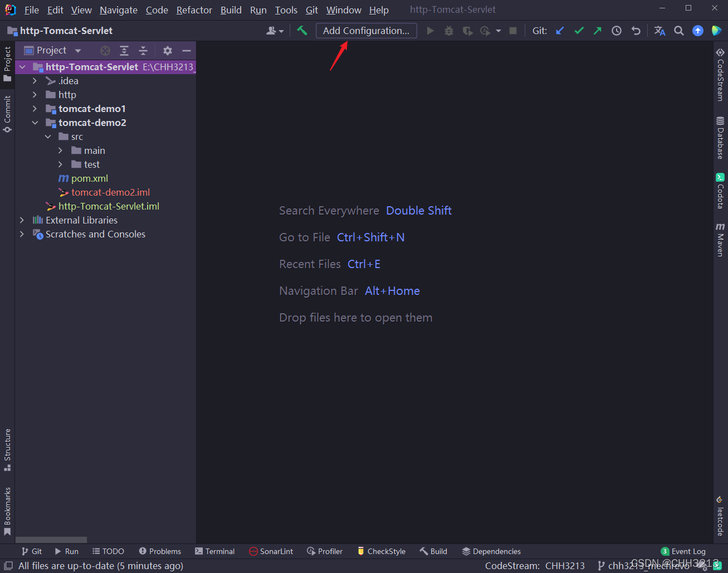Click the Stop square icon
Screen dimensions: 728x573
513,31
